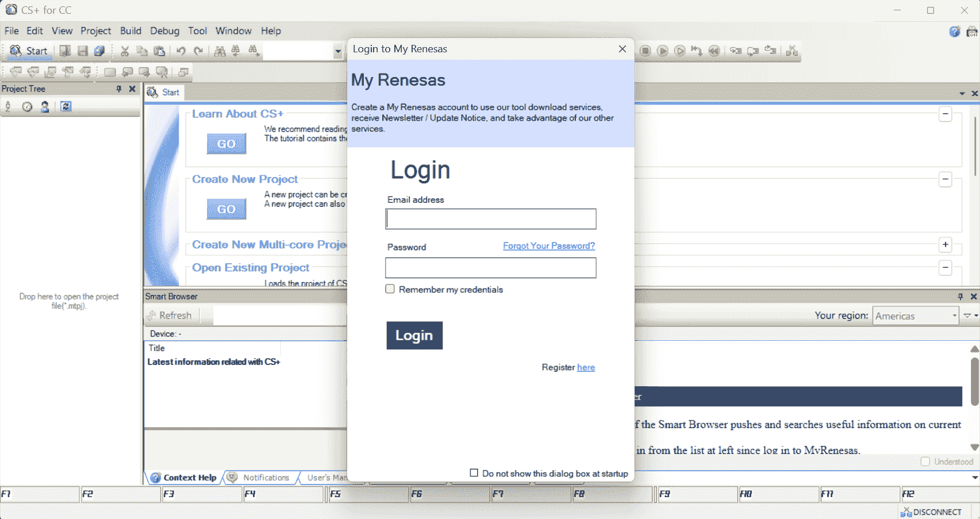
Task: Open the Debug menu
Action: pyautogui.click(x=164, y=31)
